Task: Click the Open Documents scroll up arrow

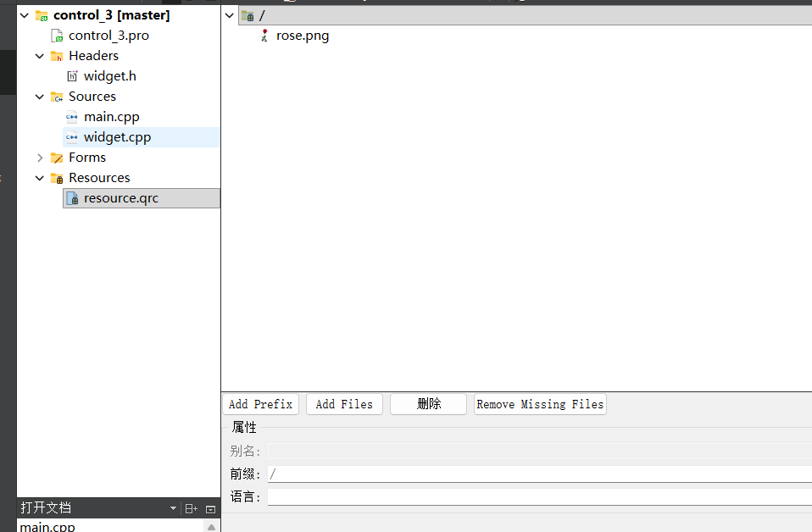Action: coord(211,526)
